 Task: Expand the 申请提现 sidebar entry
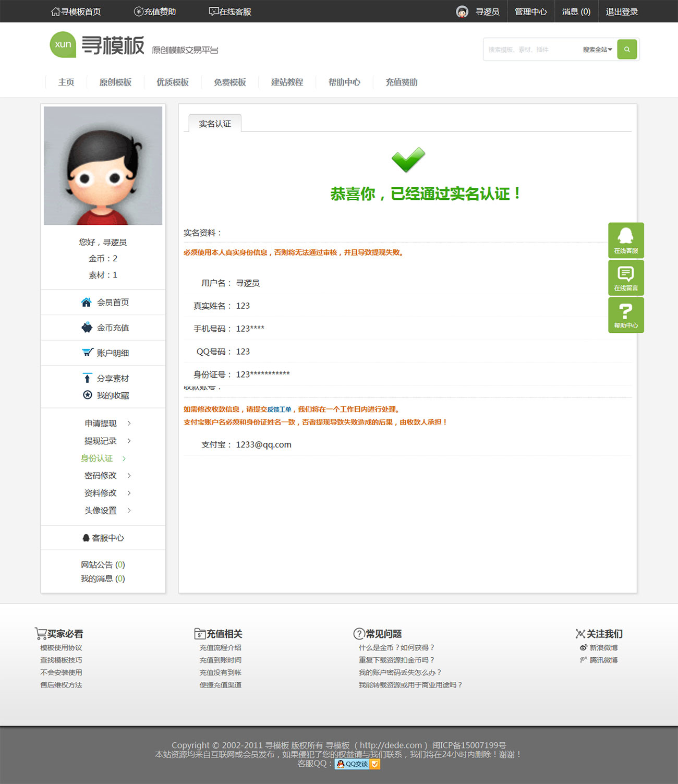107,424
